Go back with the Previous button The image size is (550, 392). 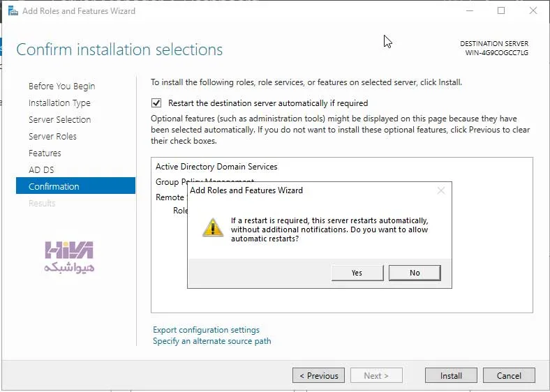[318, 375]
